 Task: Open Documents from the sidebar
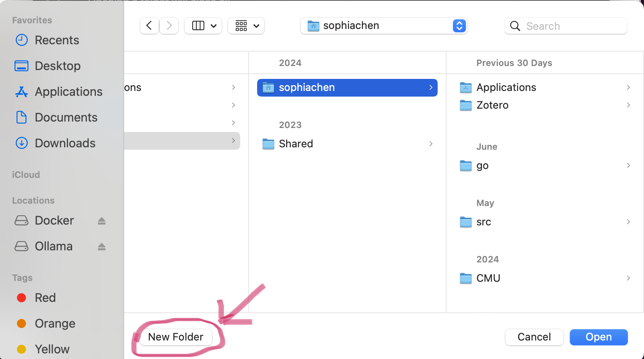[66, 118]
